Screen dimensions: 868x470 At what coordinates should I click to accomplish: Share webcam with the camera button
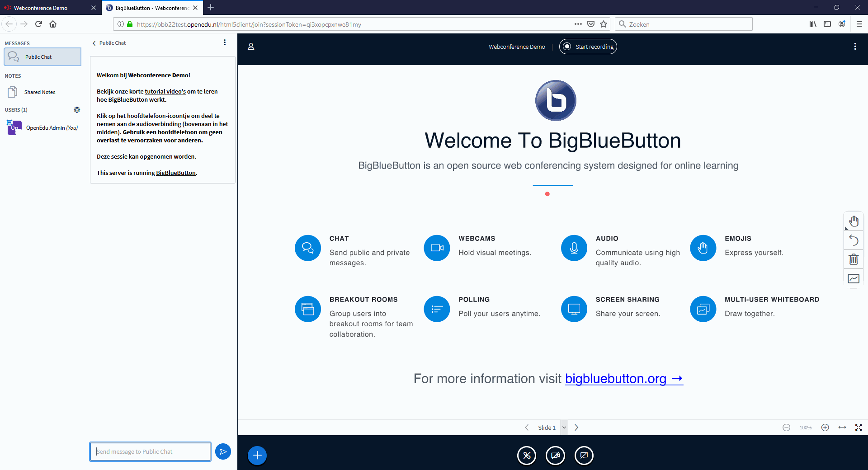point(555,455)
